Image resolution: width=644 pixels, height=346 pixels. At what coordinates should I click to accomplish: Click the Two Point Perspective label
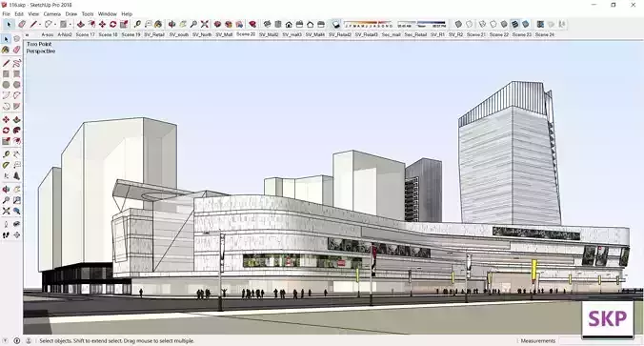tap(41, 48)
